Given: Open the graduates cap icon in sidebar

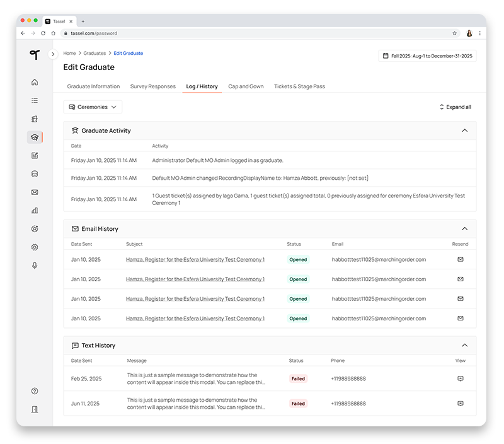Looking at the screenshot, I should 35,137.
